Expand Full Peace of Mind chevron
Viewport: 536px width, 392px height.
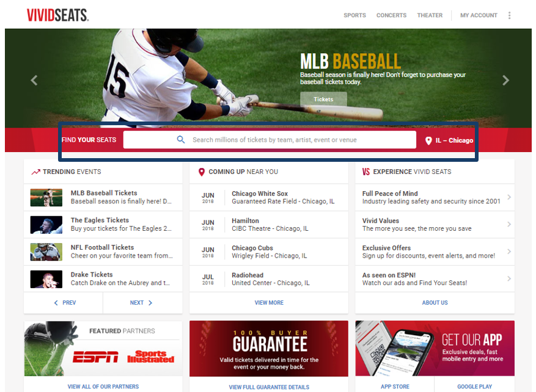(509, 197)
